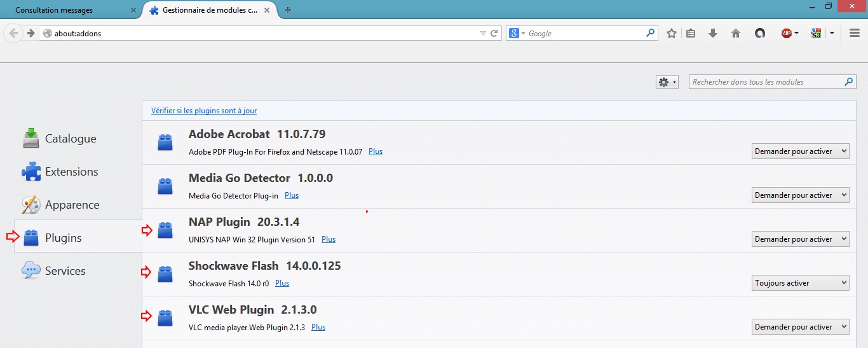Image resolution: width=868 pixels, height=348 pixels.
Task: Go to the Home page icon
Action: click(736, 33)
